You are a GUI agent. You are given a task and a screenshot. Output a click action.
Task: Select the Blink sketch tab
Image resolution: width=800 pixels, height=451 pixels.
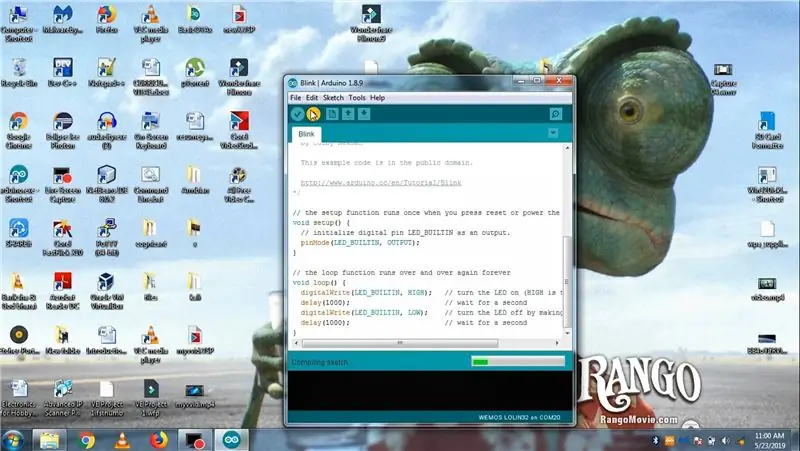point(306,134)
